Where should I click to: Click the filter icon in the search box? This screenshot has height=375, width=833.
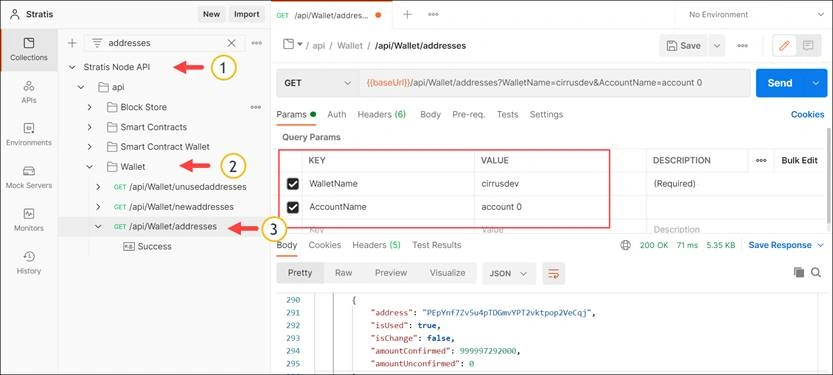[x=97, y=43]
